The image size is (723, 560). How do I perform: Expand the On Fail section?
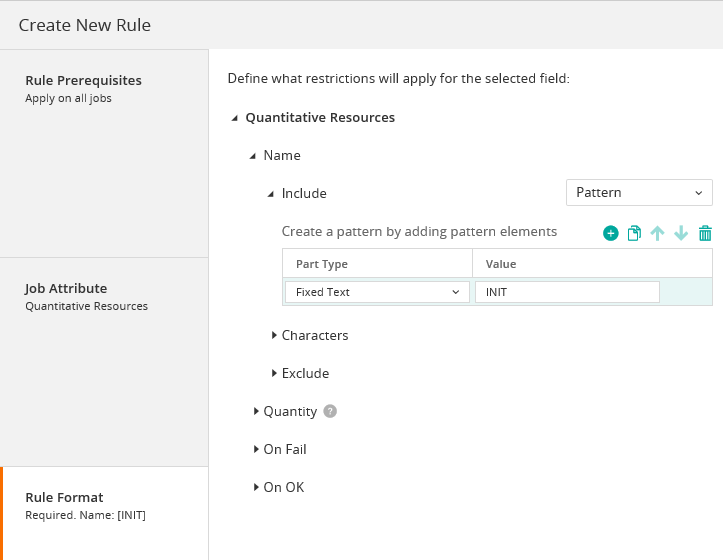tap(256, 449)
